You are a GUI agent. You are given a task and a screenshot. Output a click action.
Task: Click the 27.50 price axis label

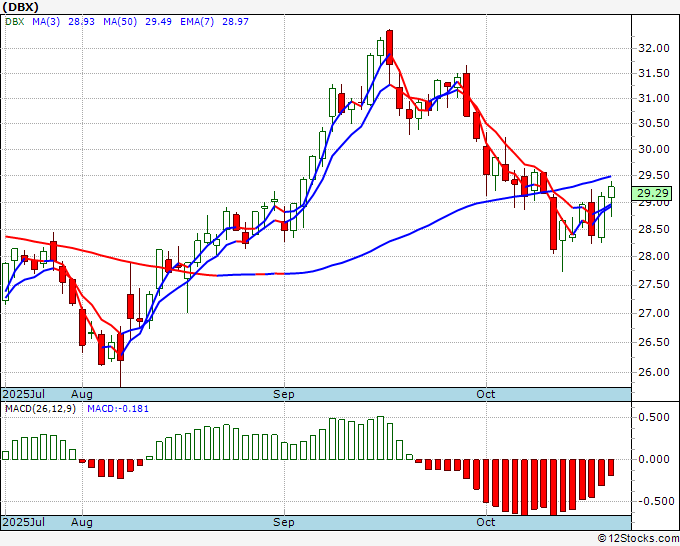coord(654,284)
